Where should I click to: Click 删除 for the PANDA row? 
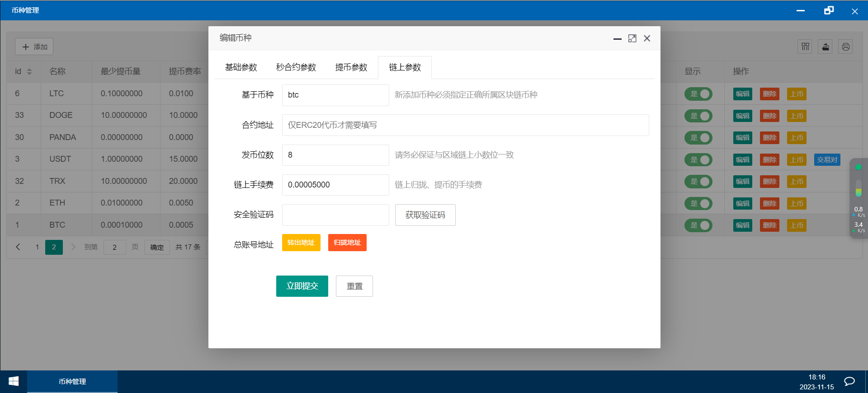coord(769,138)
